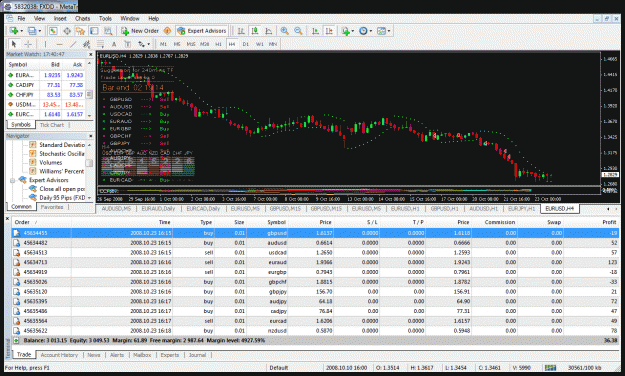The image size is (625, 376).
Task: Launch MetaEditor from the toolbar
Action: 167,31
